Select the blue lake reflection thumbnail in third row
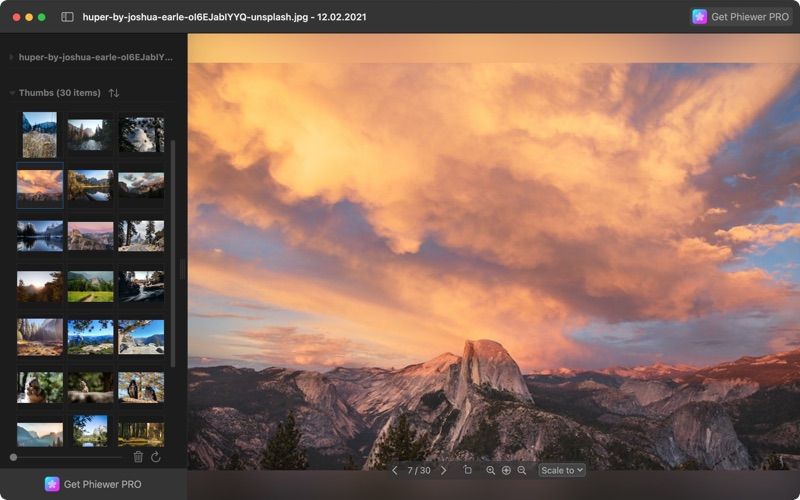 [40, 236]
